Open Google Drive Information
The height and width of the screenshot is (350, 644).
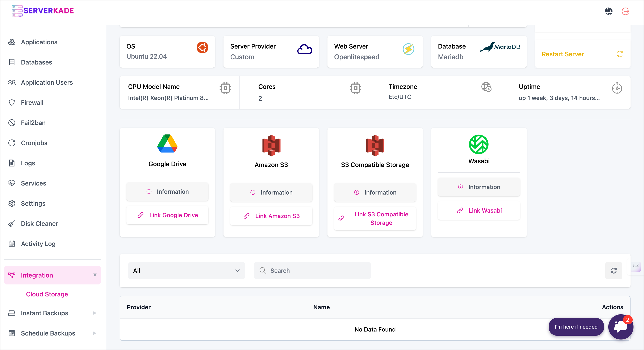167,192
